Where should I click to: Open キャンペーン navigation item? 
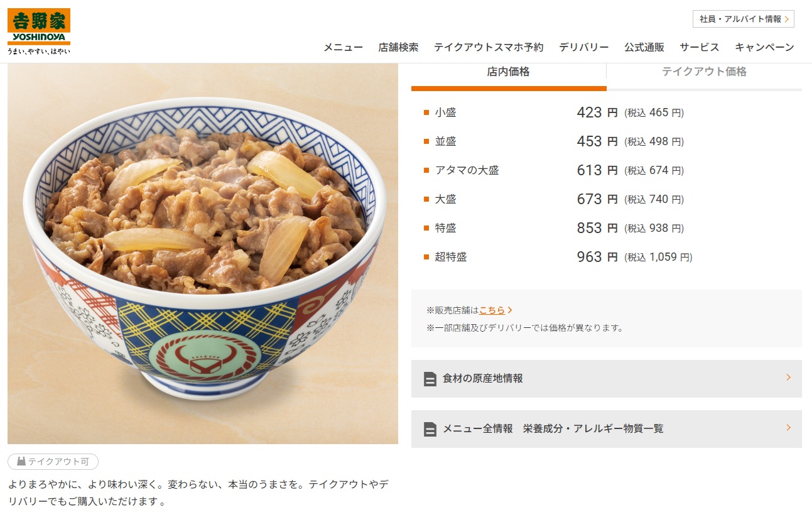coord(764,47)
